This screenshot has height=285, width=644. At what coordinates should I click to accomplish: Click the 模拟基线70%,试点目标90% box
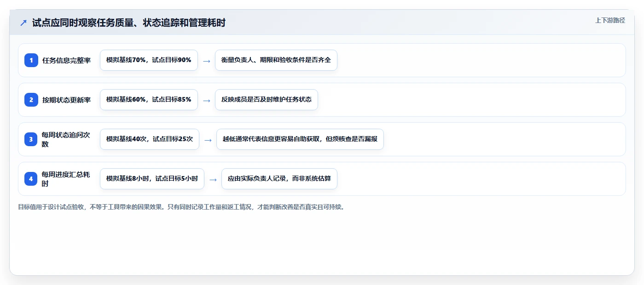click(149, 60)
